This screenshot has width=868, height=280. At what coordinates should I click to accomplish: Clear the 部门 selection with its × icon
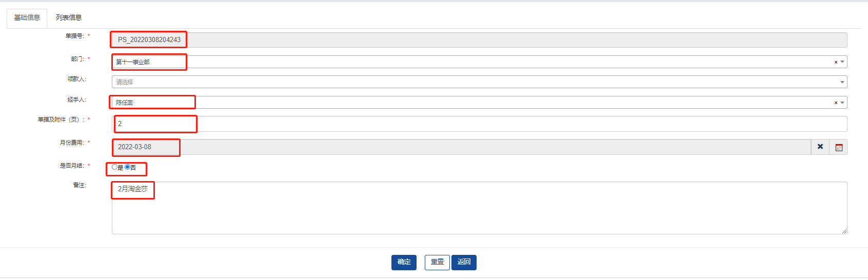tap(836, 62)
